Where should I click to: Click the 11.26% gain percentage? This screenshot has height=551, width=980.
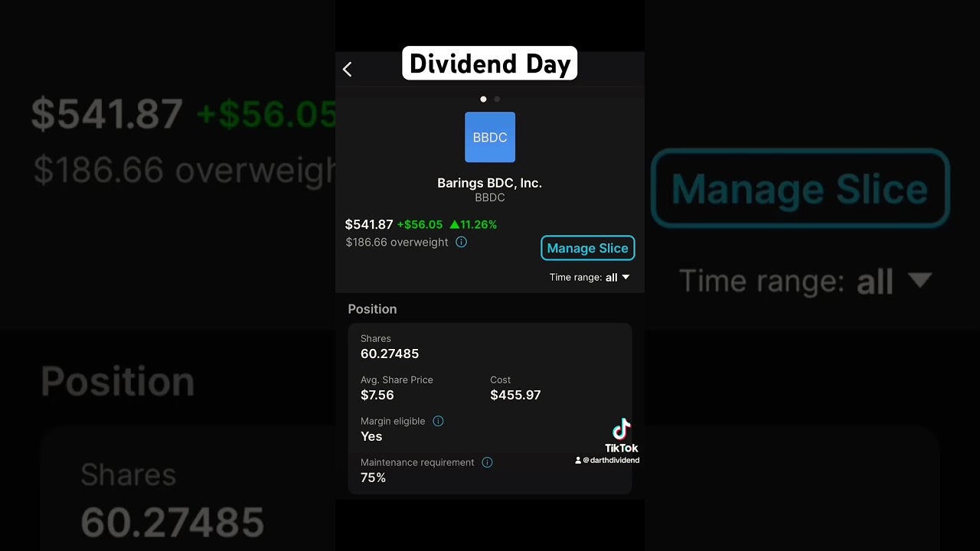click(x=474, y=224)
